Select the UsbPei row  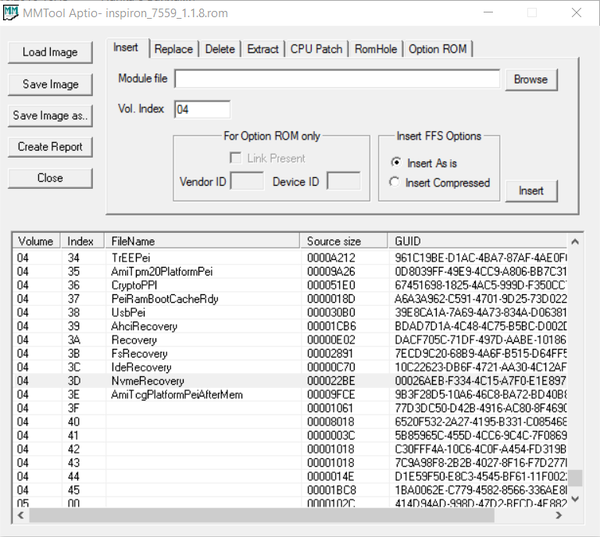point(290,313)
